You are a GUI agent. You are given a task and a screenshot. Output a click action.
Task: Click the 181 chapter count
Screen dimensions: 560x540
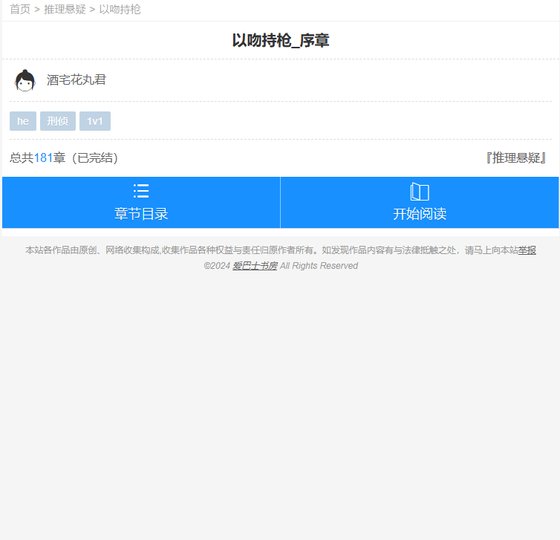43,158
